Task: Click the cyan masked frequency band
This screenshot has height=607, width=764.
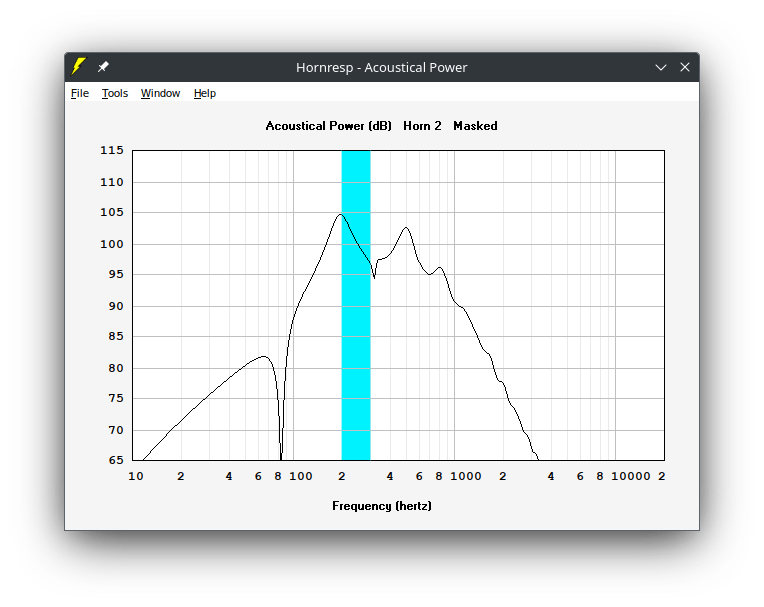Action: tap(356, 305)
